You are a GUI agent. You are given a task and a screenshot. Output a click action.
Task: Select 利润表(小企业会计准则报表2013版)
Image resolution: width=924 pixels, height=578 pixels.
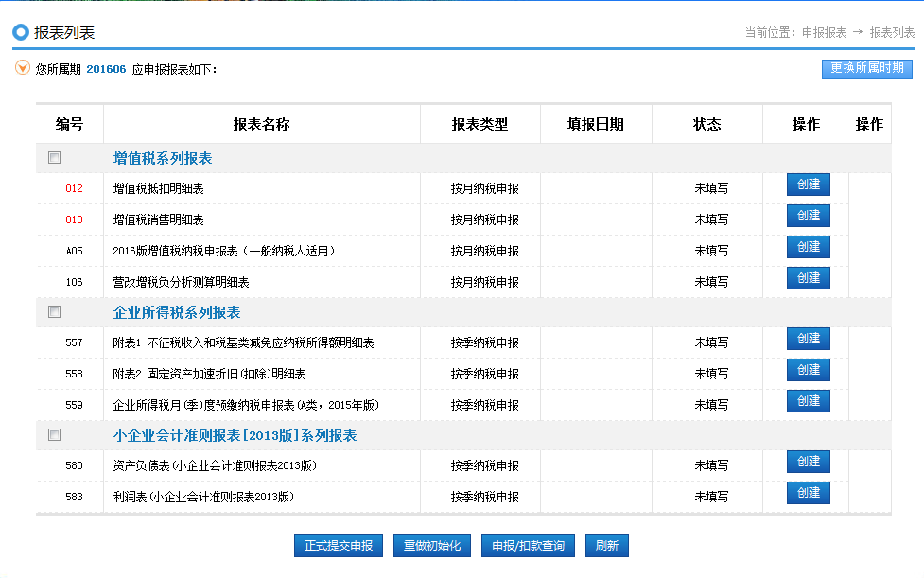(x=204, y=498)
